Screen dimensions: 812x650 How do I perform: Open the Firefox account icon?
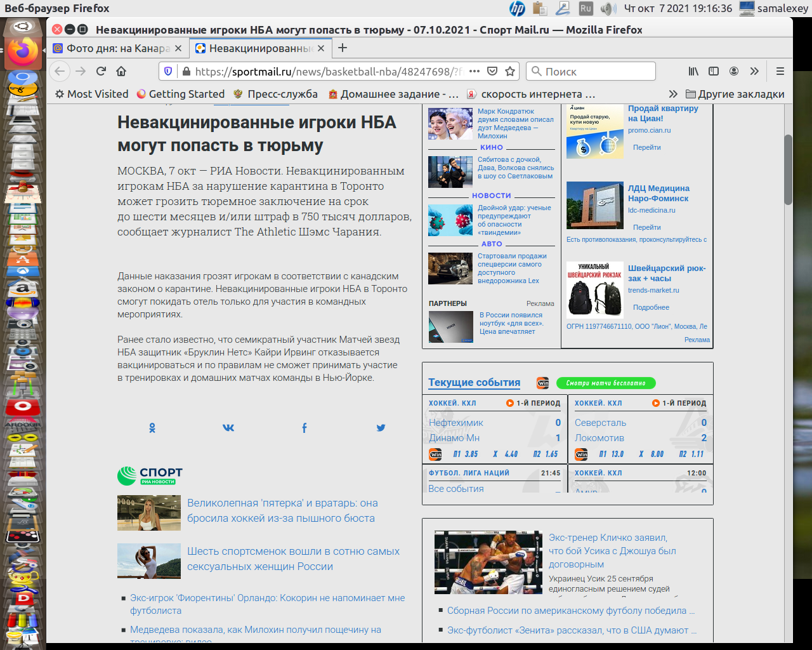pyautogui.click(x=734, y=71)
